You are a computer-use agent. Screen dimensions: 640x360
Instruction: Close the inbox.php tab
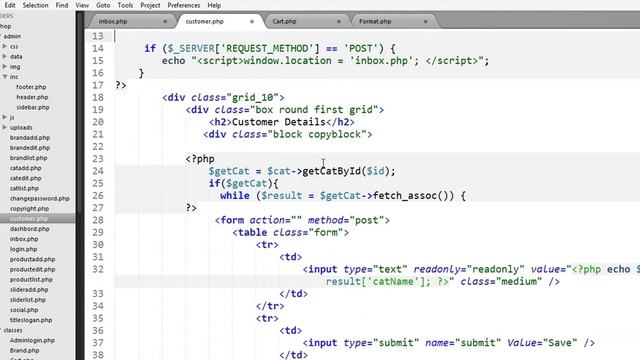[165, 21]
